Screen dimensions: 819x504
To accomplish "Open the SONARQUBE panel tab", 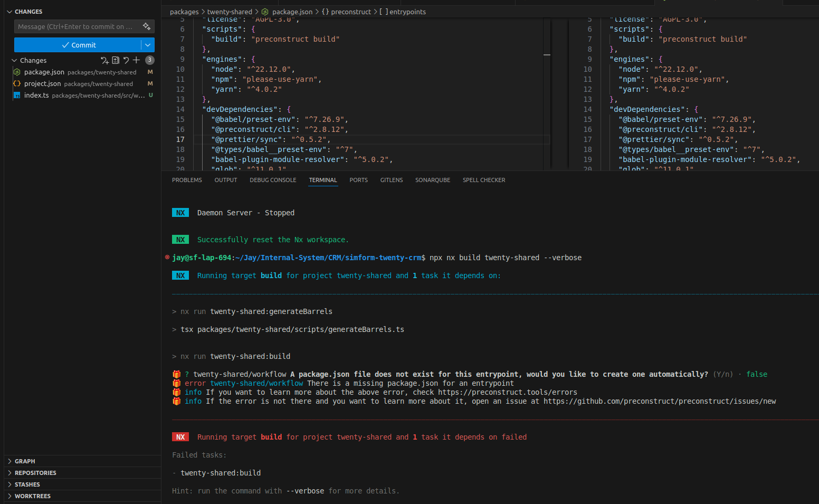I will [x=433, y=180].
